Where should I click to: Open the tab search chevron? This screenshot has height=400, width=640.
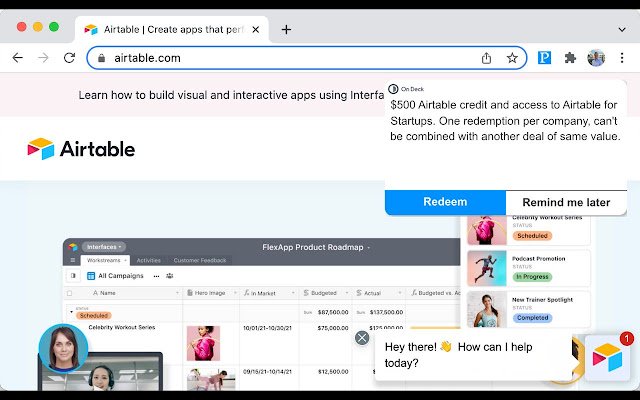click(x=622, y=30)
